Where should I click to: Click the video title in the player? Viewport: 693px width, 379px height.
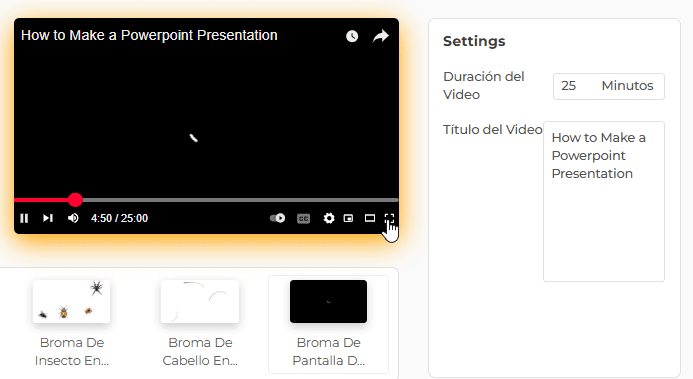pos(149,35)
